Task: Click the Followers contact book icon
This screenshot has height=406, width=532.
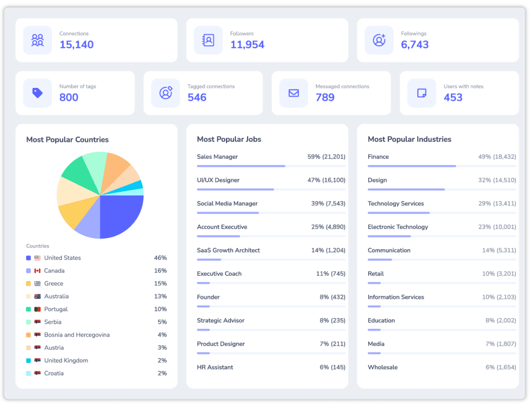Action: point(208,40)
